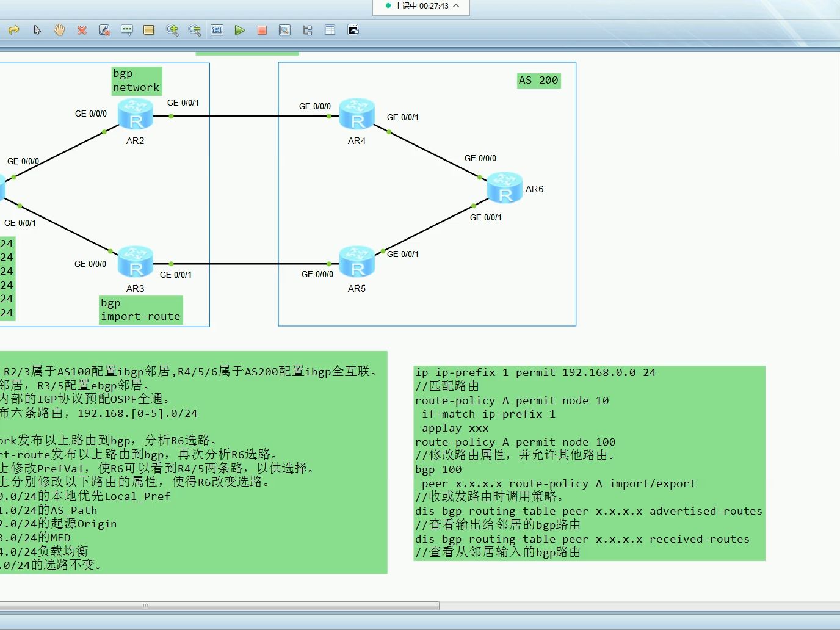Click the line mentioning Local_Pref
The image size is (840, 630).
pos(85,496)
